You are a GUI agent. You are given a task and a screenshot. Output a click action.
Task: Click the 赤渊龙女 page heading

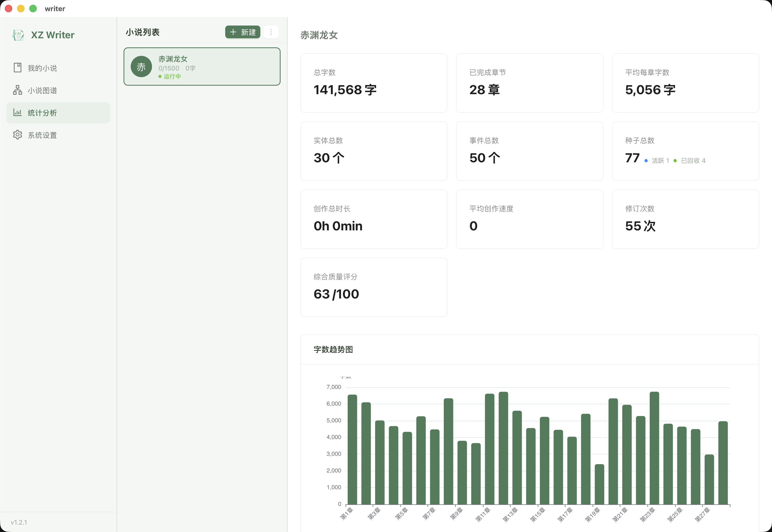pyautogui.click(x=319, y=35)
